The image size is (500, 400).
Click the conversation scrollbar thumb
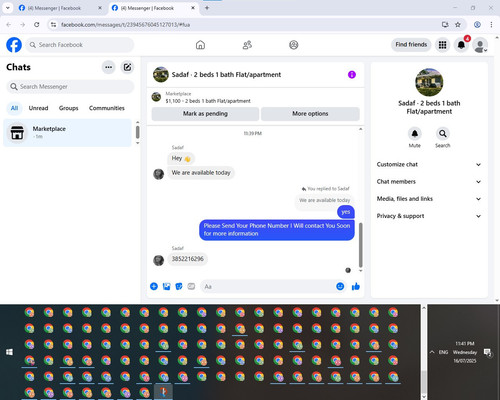click(x=360, y=245)
